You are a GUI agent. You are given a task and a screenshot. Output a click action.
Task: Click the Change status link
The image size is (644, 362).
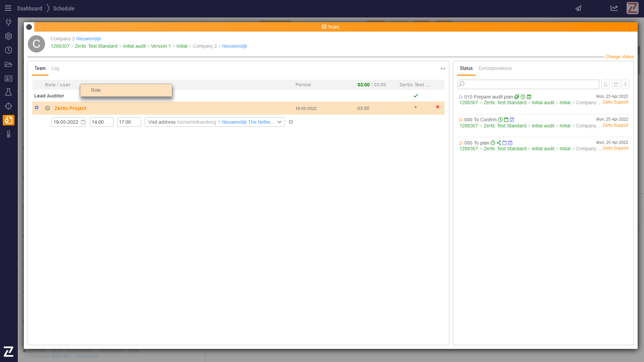pos(619,57)
